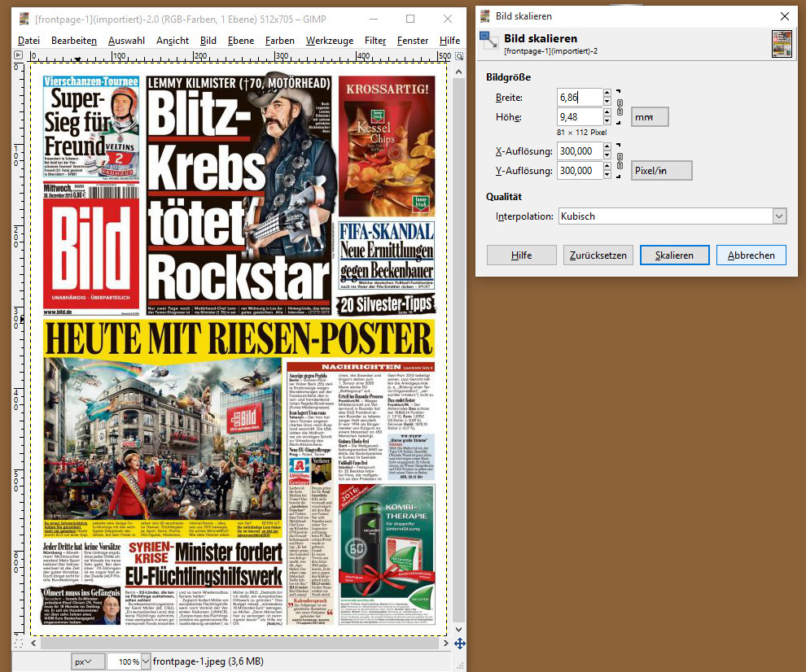
Task: Open the Ebene menu
Action: 241,41
